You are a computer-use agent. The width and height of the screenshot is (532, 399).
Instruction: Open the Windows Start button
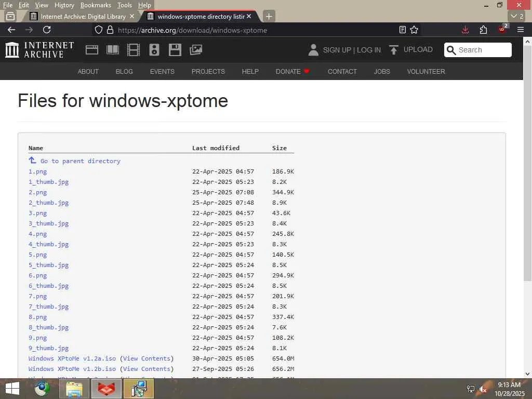click(x=12, y=389)
